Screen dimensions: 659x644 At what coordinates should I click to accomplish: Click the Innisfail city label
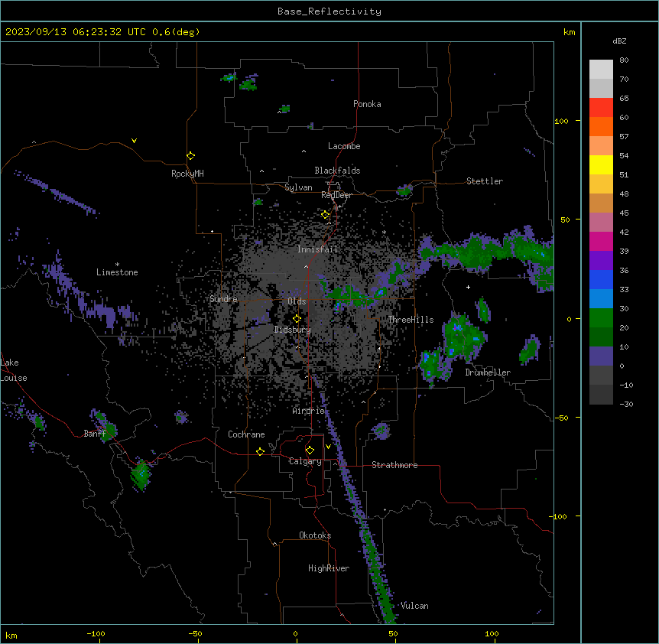coord(317,249)
